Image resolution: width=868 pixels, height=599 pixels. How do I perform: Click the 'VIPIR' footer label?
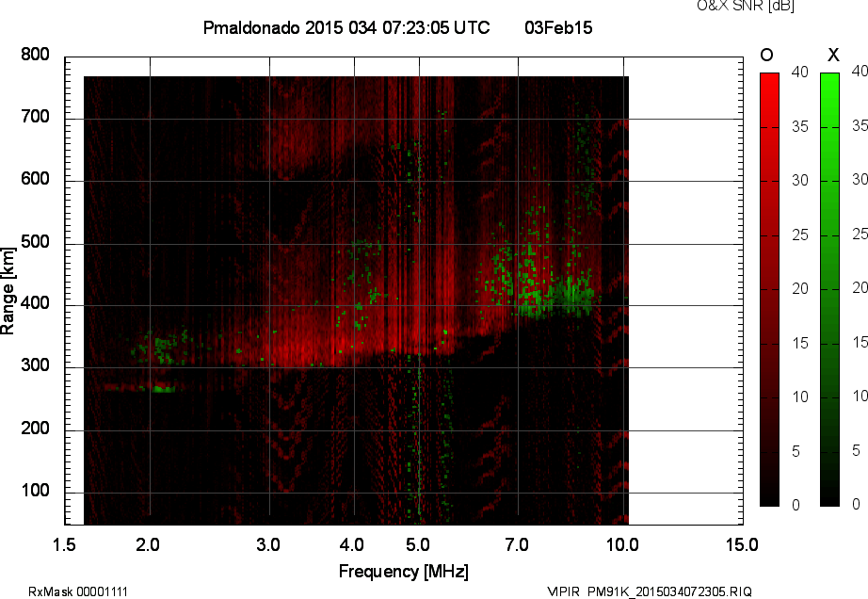563,591
